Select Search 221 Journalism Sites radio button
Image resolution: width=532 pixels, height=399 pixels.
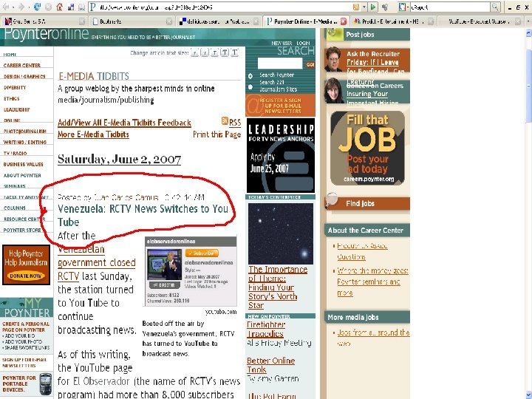pos(250,87)
